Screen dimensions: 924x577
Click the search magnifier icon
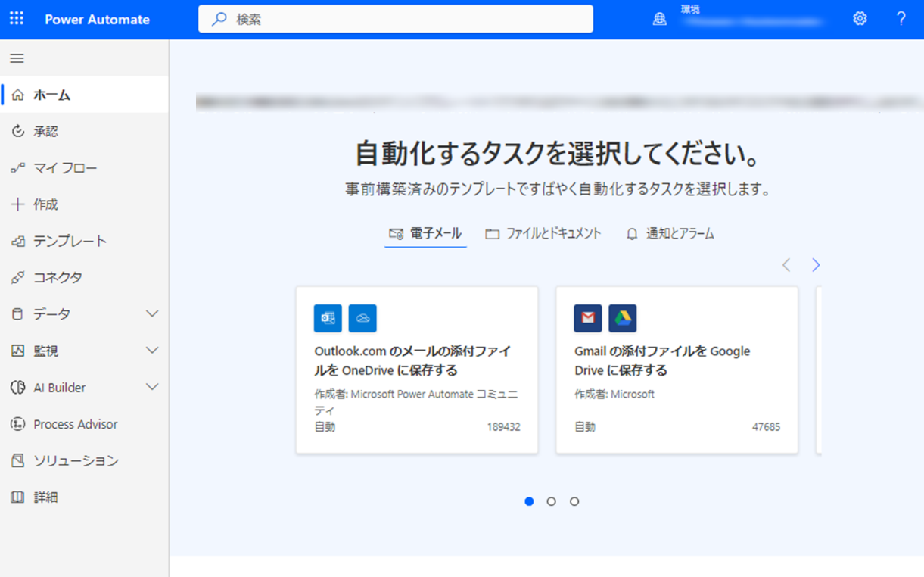click(219, 20)
